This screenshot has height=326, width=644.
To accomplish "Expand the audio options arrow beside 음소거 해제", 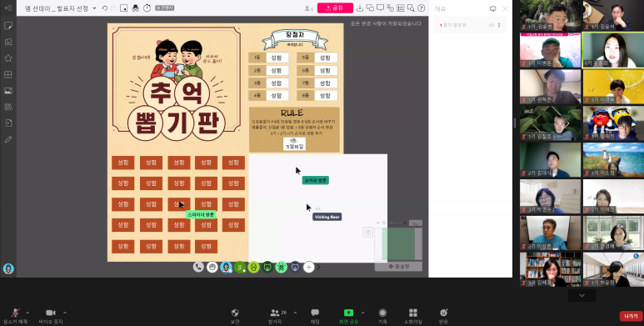I will [x=27, y=313].
